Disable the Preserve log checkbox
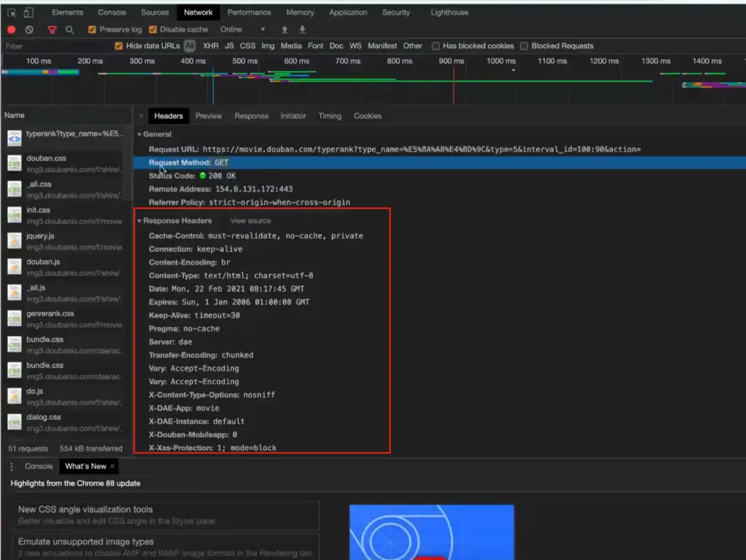Screen dimensions: 746x560 point(92,30)
